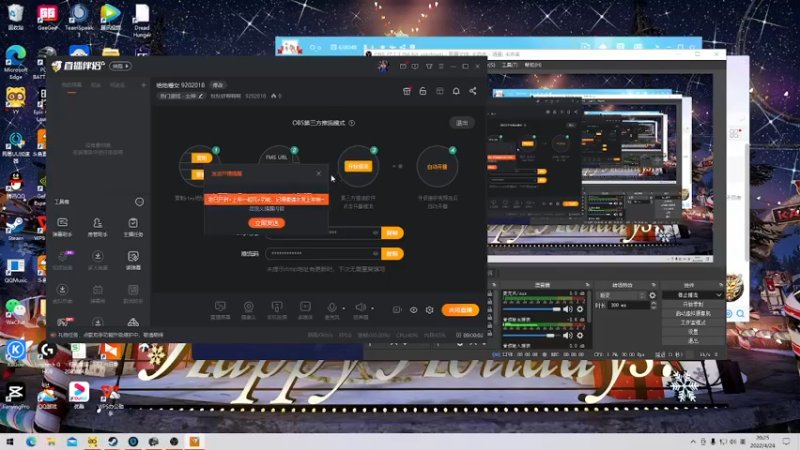Image resolution: width=800 pixels, height=450 pixels.
Task: Open the OBS 帮助(H) menu
Action: pyautogui.click(x=533, y=65)
